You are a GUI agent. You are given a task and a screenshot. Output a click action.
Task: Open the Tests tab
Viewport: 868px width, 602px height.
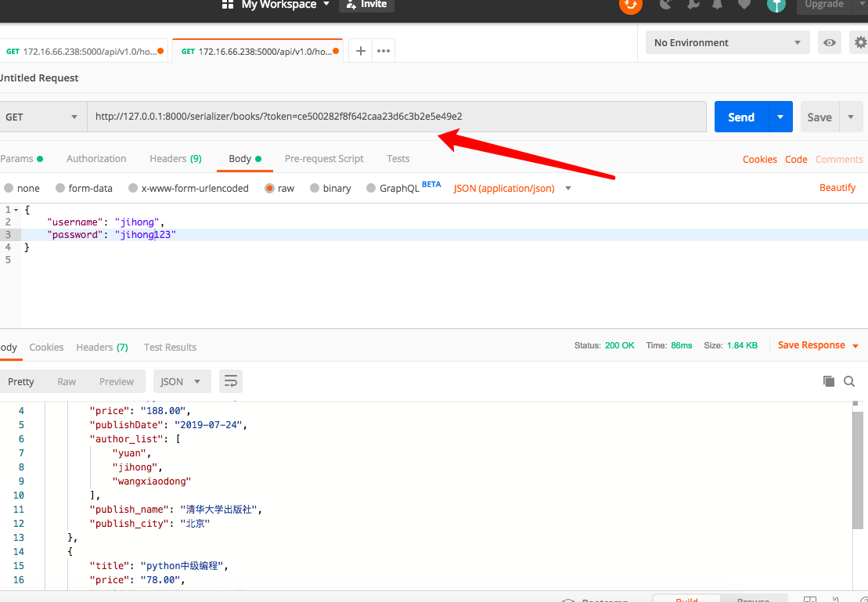coord(398,158)
